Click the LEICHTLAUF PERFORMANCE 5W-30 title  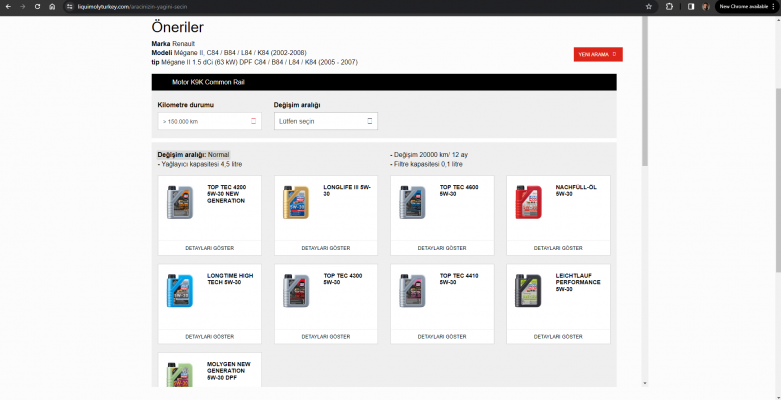click(578, 282)
